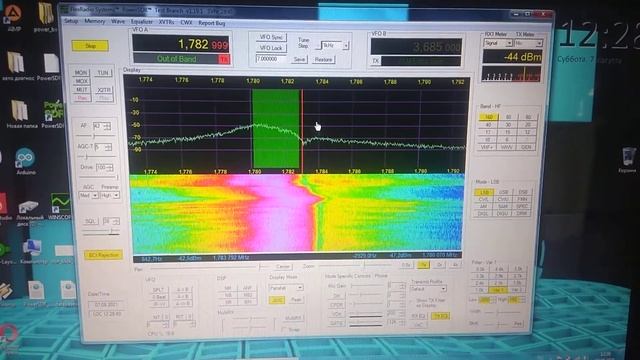This screenshot has height=360, width=640.
Task: Open the AGC Med dropdown
Action: 88,196
